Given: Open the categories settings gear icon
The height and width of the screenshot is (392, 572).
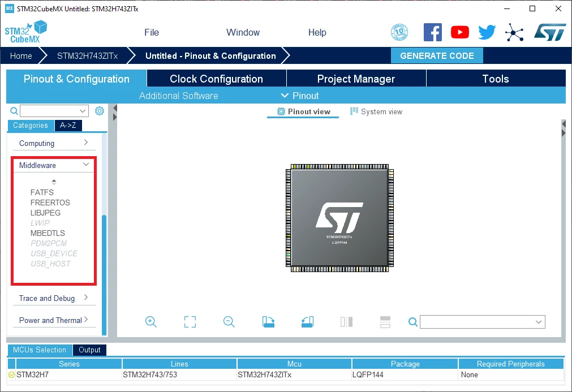Looking at the screenshot, I should 100,111.
